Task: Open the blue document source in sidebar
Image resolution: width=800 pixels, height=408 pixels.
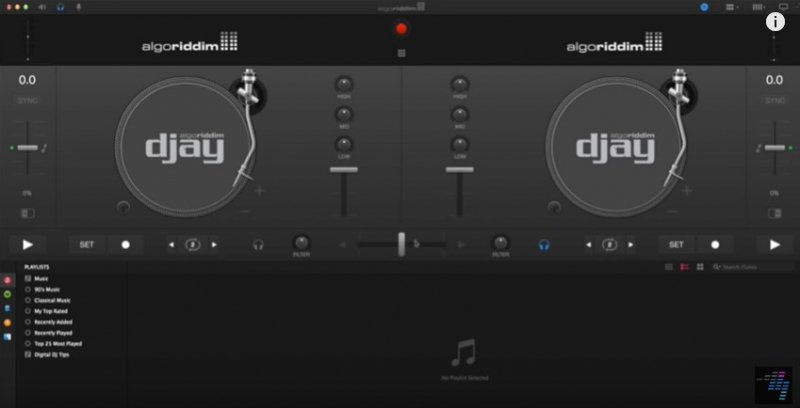Action: click(x=7, y=309)
